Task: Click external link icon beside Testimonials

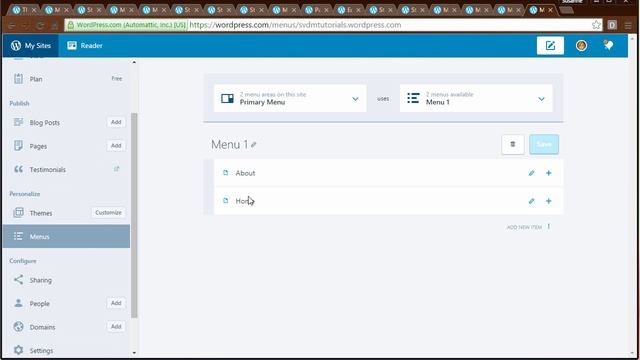Action: (116, 169)
